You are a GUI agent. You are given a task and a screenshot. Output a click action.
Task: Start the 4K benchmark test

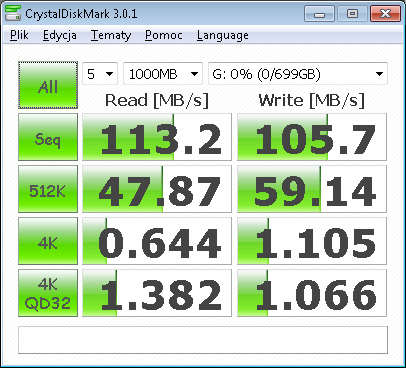[x=48, y=241]
